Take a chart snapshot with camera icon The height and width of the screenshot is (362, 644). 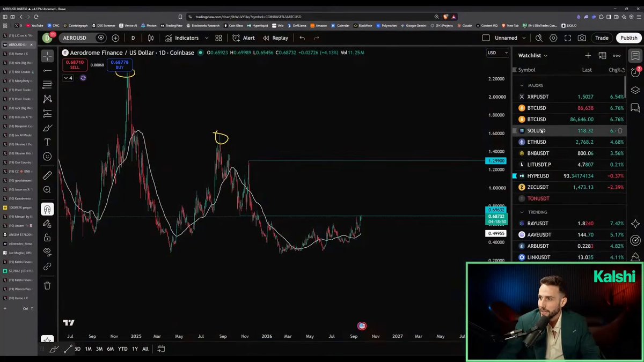click(582, 38)
